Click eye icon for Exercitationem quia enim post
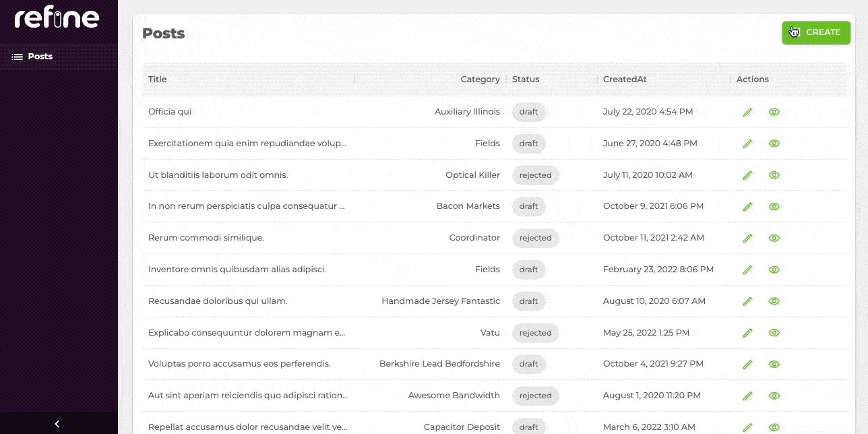Image resolution: width=868 pixels, height=434 pixels. [x=774, y=144]
